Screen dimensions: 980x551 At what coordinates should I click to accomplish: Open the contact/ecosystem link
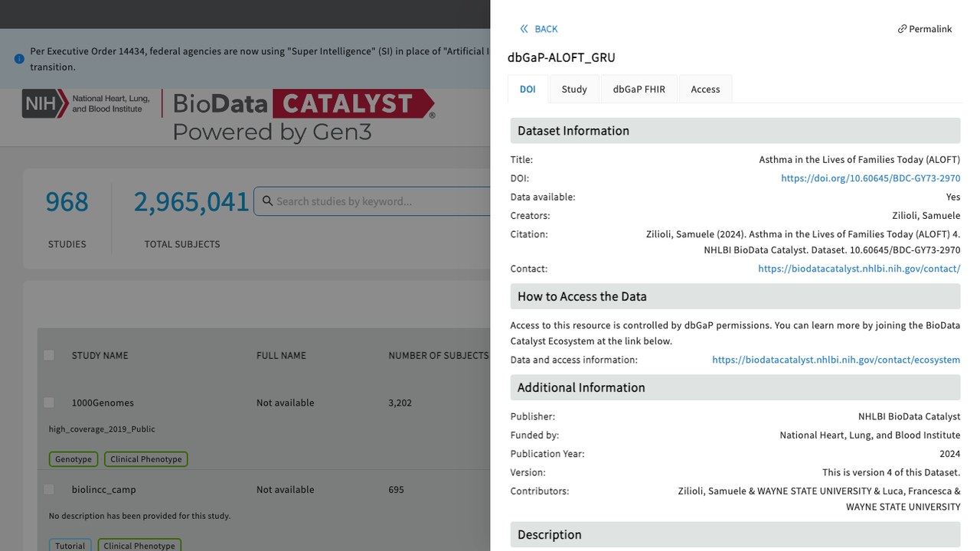[x=836, y=360]
